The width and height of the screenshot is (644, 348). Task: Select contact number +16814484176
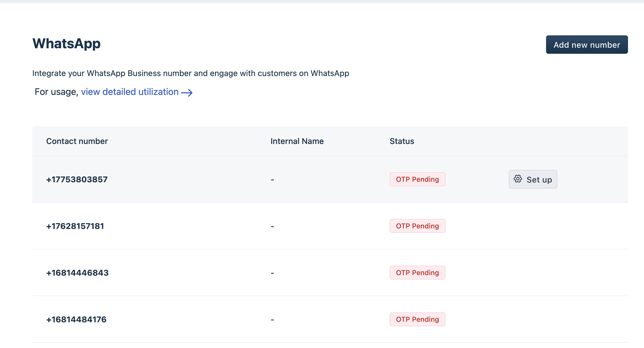pos(76,319)
